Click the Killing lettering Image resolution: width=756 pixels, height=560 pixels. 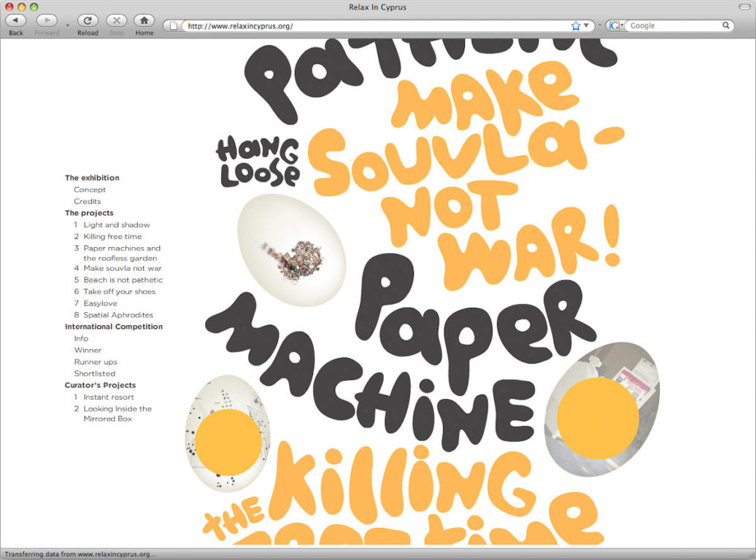click(x=403, y=484)
